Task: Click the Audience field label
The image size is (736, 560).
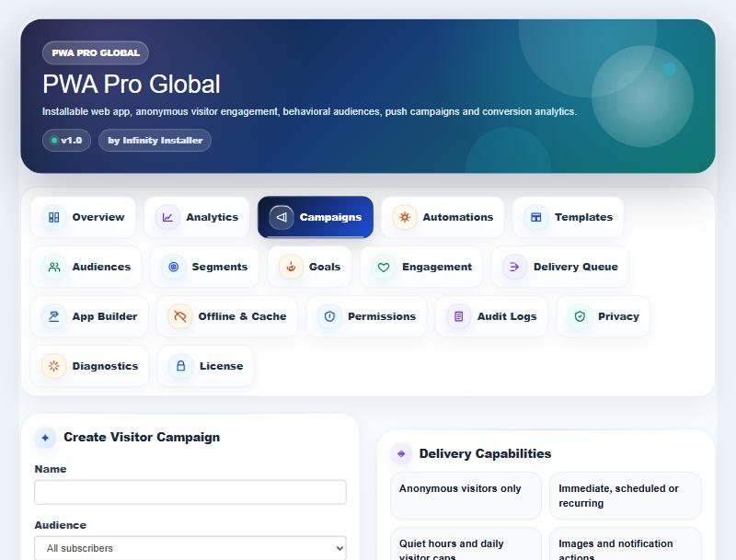Action: click(x=60, y=525)
